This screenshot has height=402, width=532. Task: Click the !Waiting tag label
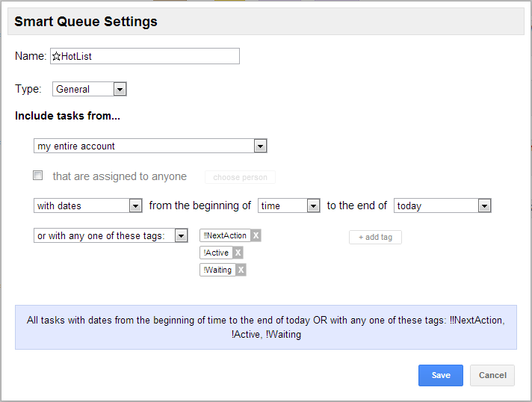point(217,270)
